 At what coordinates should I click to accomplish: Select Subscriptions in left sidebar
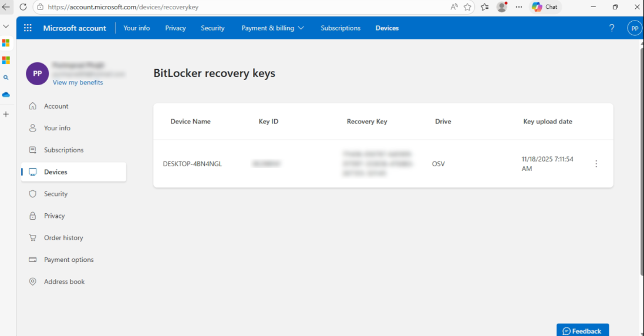74,150
